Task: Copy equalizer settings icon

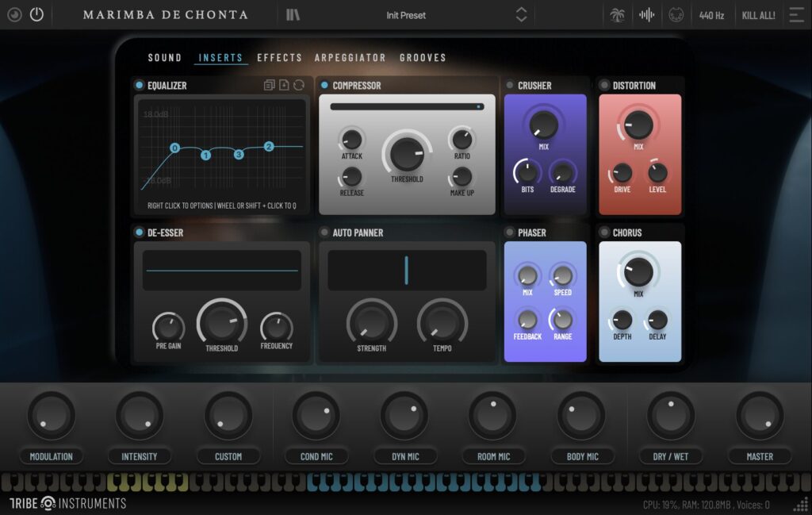Action: (x=269, y=85)
